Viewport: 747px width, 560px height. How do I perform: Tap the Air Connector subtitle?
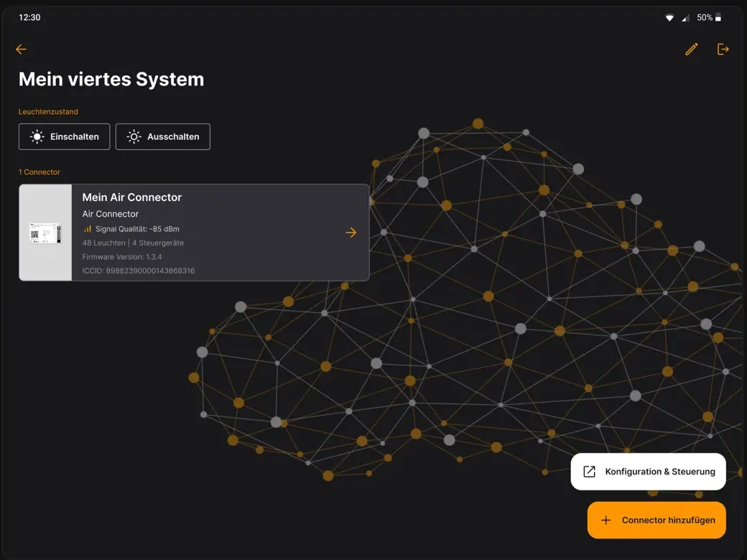click(110, 214)
